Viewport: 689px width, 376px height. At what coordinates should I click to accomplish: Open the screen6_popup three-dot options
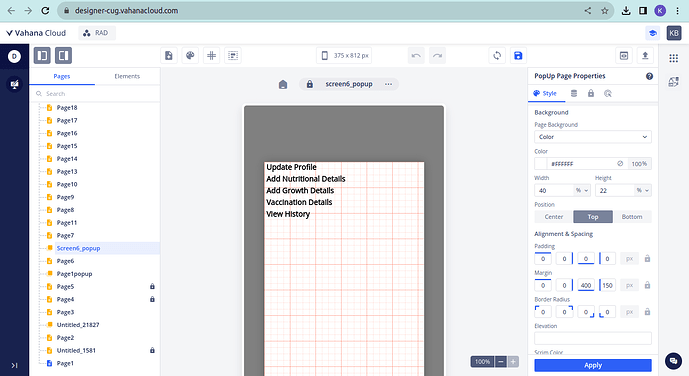coord(388,84)
